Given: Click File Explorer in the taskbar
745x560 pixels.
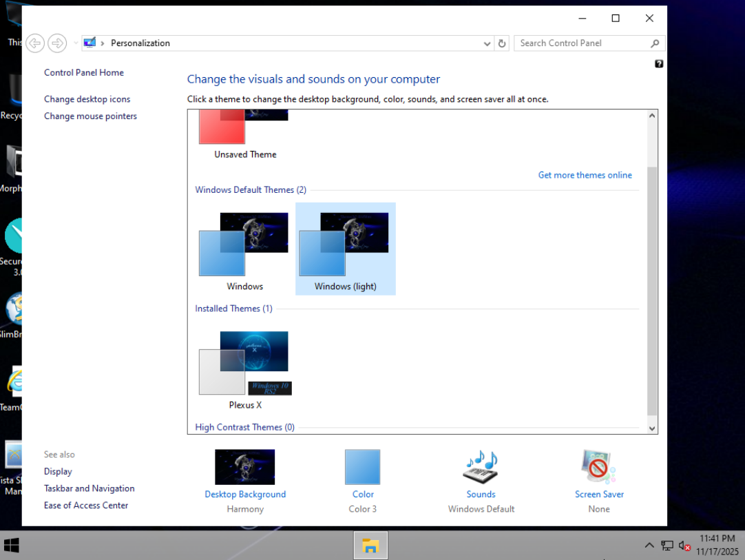Looking at the screenshot, I should click(370, 546).
